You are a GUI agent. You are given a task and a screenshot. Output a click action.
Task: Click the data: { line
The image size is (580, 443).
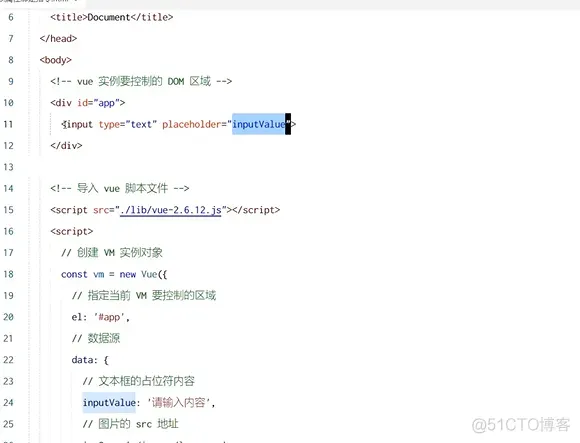90,360
